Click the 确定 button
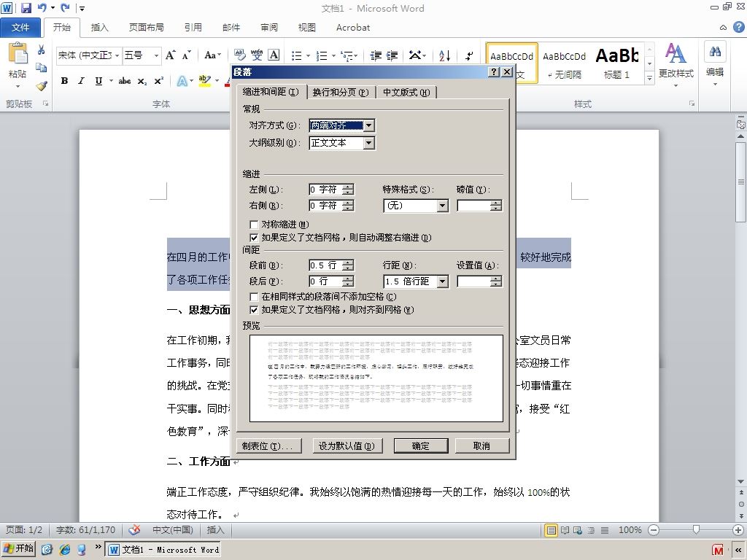Image resolution: width=747 pixels, height=560 pixels. 421,446
